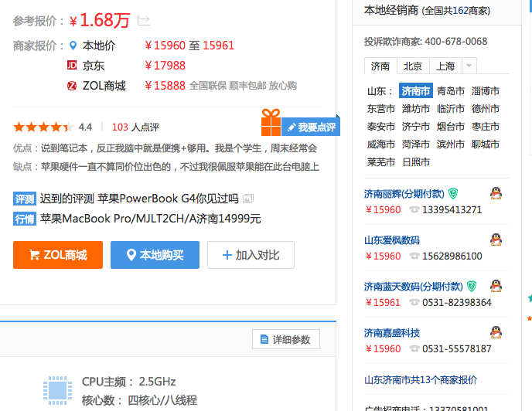This screenshot has height=411, width=532.
Task: Select 德州市 in the city list
Action: click(486, 109)
